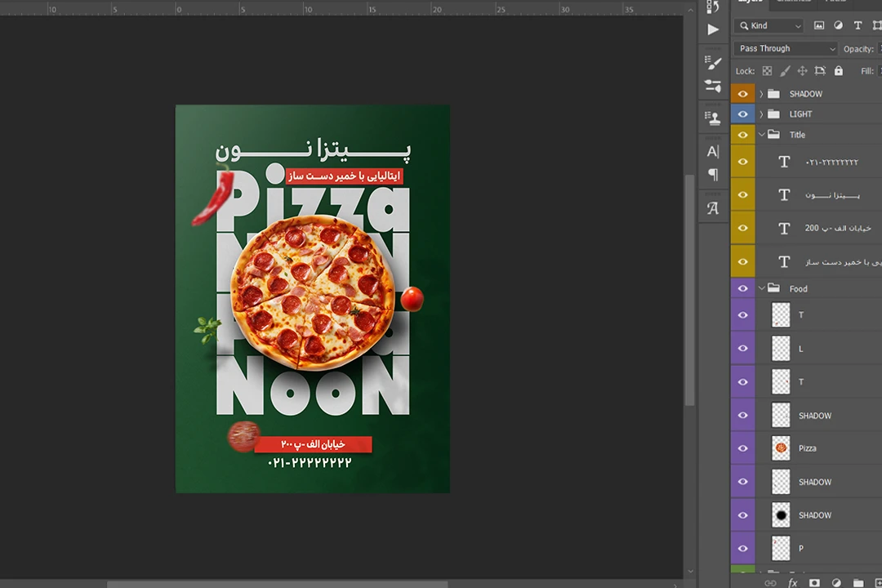Lock layer position
The height and width of the screenshot is (588, 882).
802,71
